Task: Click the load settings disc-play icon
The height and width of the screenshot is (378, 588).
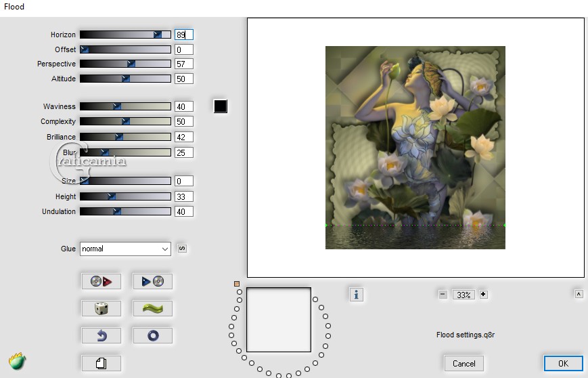Action: point(101,281)
